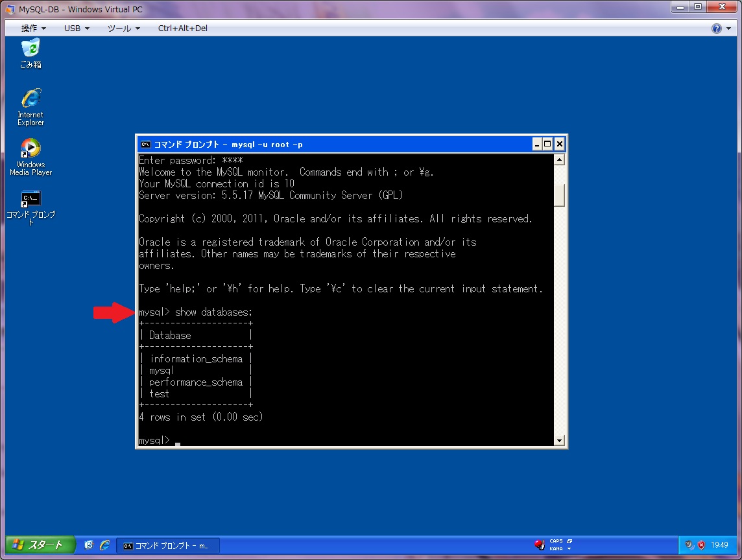Click the 'information_schema' row in the output
Image resolution: width=742 pixels, height=560 pixels.
coord(197,359)
